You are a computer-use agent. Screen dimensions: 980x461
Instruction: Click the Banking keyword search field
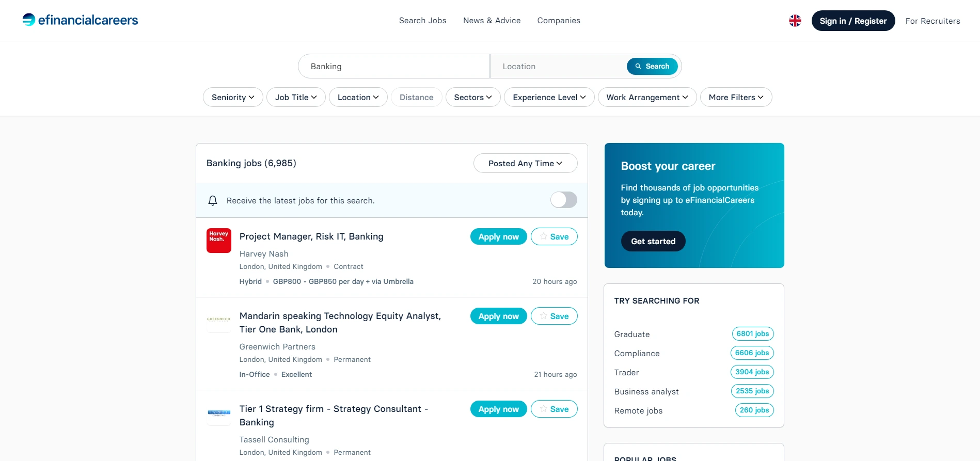tap(394, 66)
